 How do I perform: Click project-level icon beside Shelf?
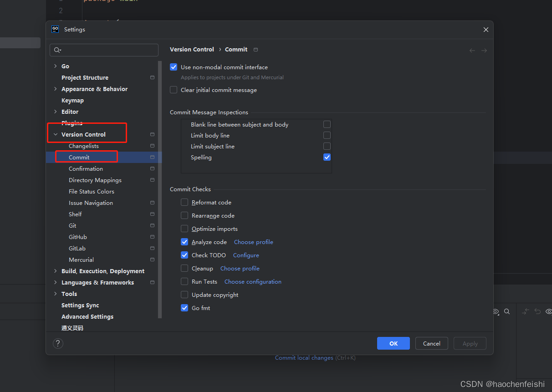click(x=152, y=214)
